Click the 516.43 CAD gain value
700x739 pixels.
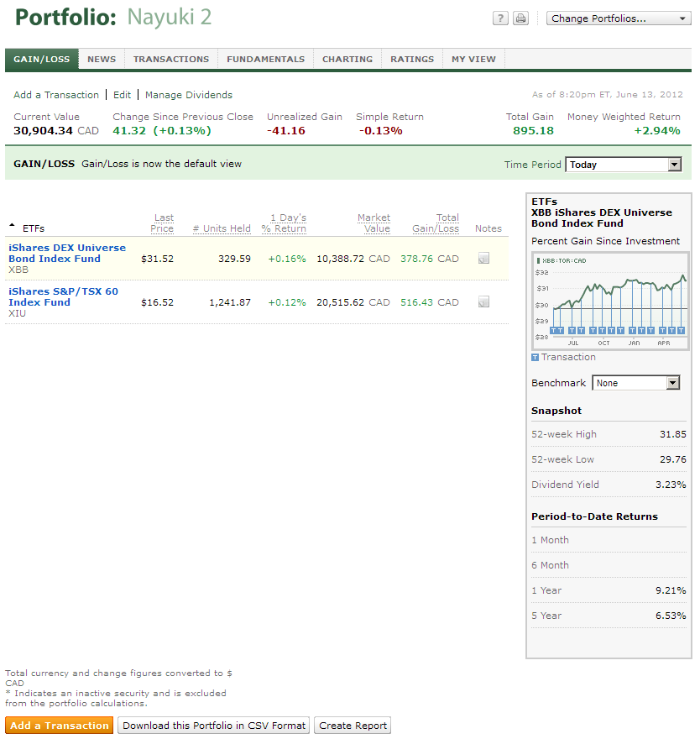coord(430,302)
